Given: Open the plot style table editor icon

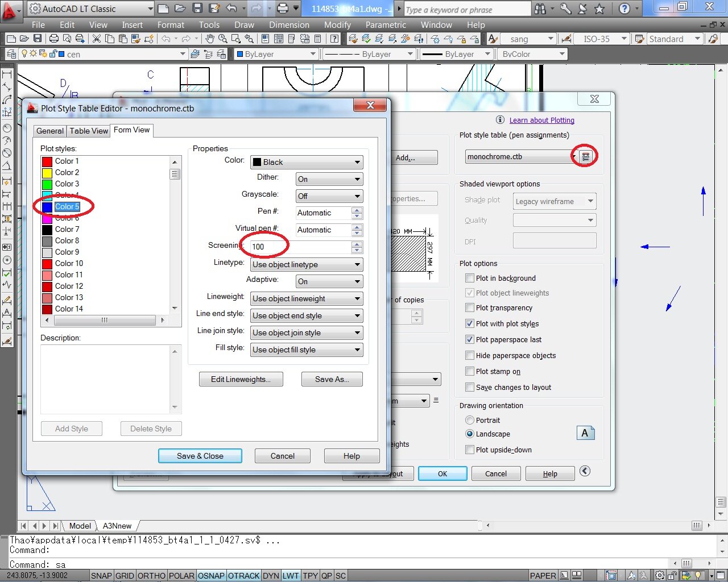Looking at the screenshot, I should 585,157.
